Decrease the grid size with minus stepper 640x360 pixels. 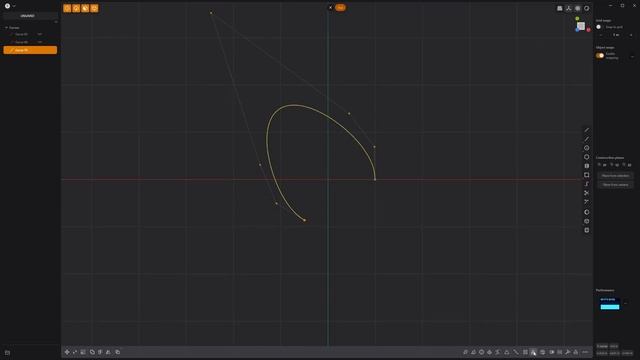pyautogui.click(x=600, y=35)
